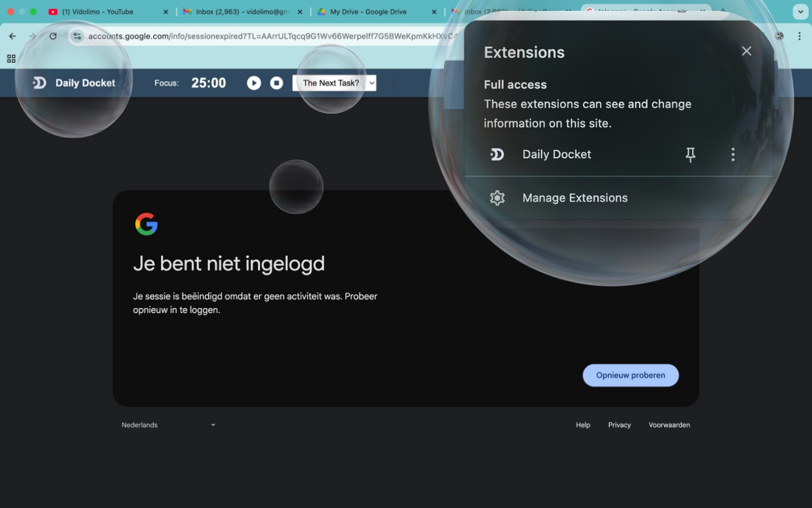Viewport: 812px width, 508px height.
Task: Pin the Daily Docket extension
Action: [x=691, y=154]
